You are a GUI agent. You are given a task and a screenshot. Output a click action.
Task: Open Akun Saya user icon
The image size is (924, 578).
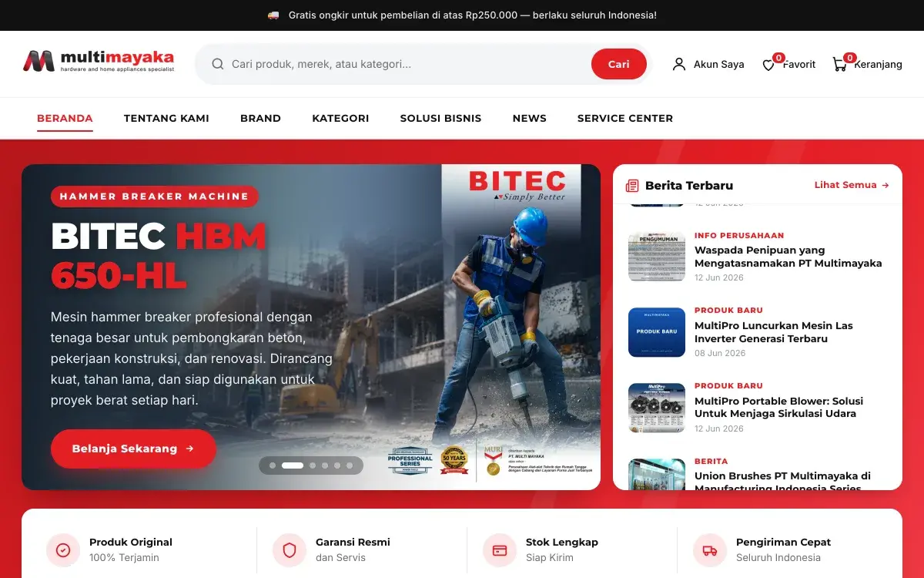pos(679,64)
